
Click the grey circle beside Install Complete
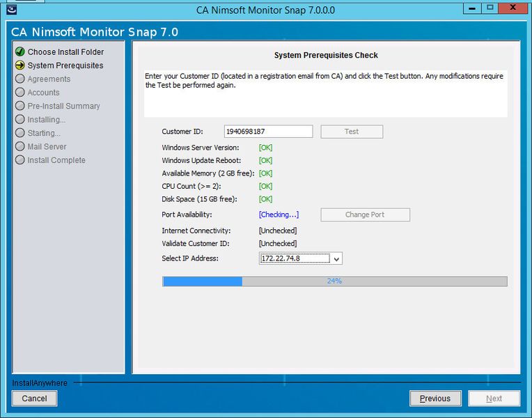[x=20, y=160]
